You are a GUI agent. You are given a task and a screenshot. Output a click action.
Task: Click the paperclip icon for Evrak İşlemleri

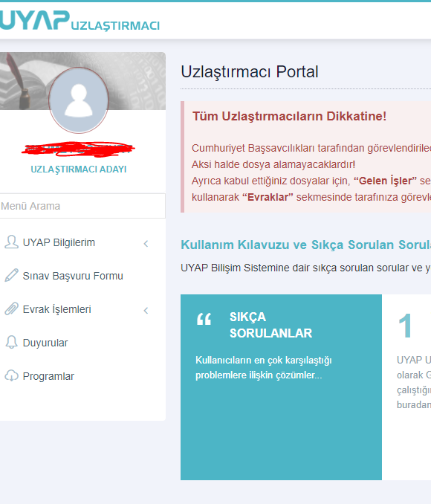pyautogui.click(x=11, y=309)
